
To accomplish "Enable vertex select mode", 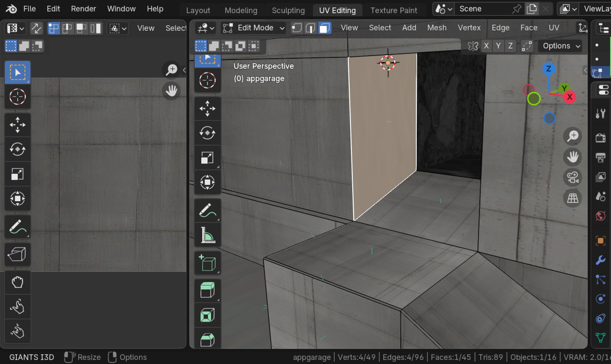I will click(297, 28).
